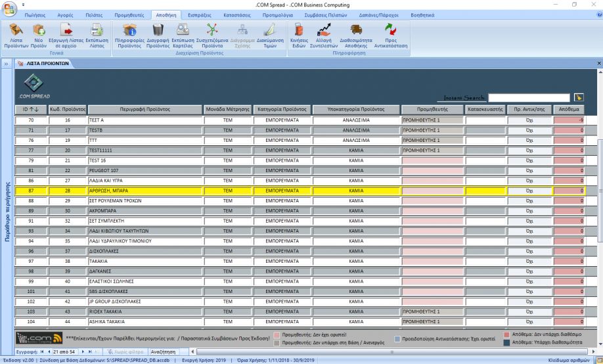
Task: Click the yellow Instant Search button icon
Action: (579, 97)
